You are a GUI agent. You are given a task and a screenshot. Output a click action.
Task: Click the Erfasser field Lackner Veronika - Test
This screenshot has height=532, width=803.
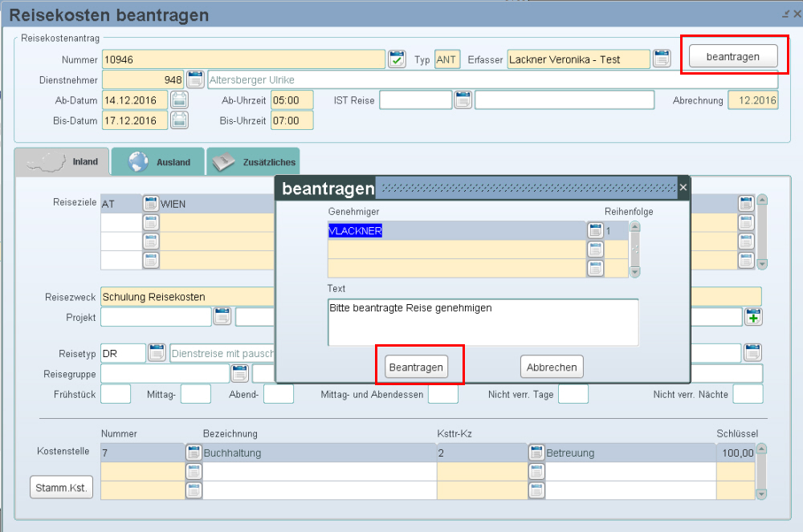tap(579, 59)
